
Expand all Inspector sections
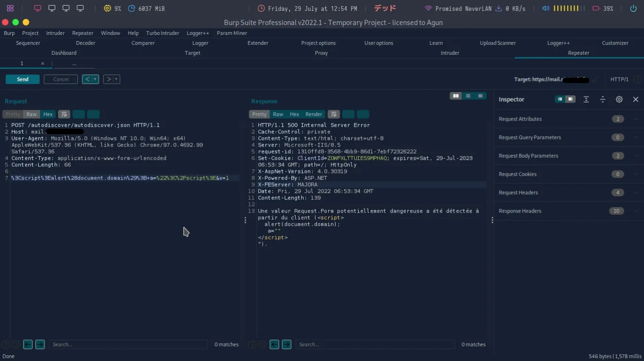586,99
